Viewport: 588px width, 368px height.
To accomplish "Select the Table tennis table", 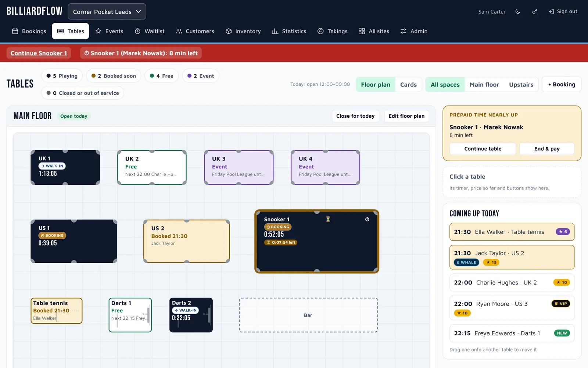I will (57, 311).
